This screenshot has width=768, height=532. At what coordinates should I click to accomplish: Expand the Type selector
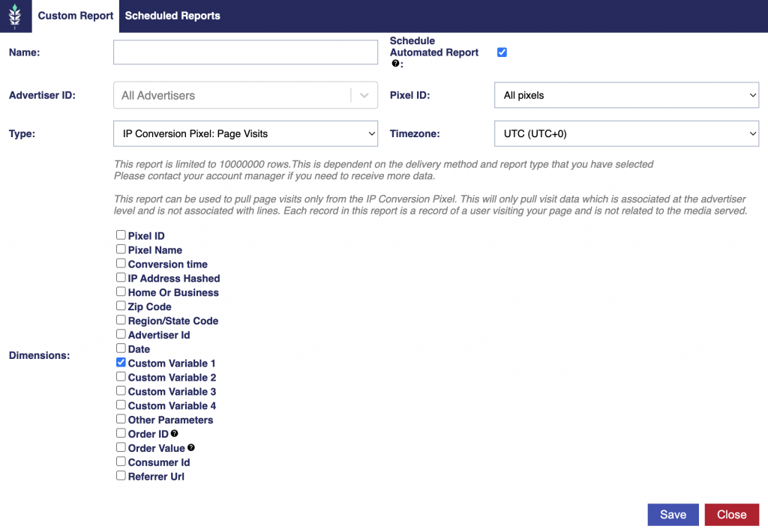click(245, 133)
